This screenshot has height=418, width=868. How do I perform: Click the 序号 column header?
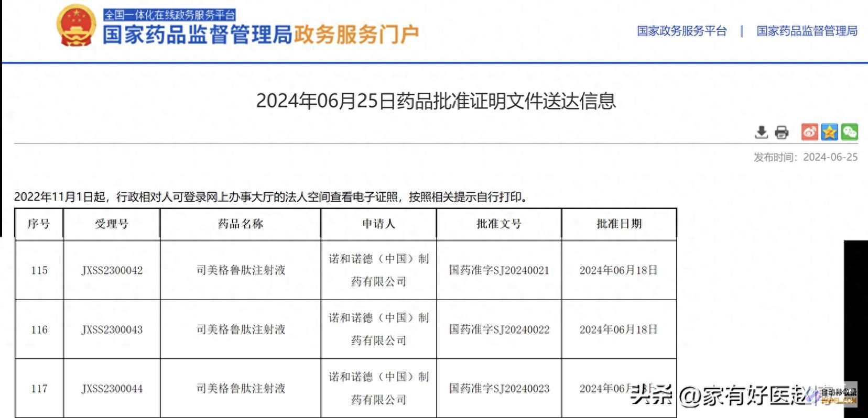click(x=39, y=224)
